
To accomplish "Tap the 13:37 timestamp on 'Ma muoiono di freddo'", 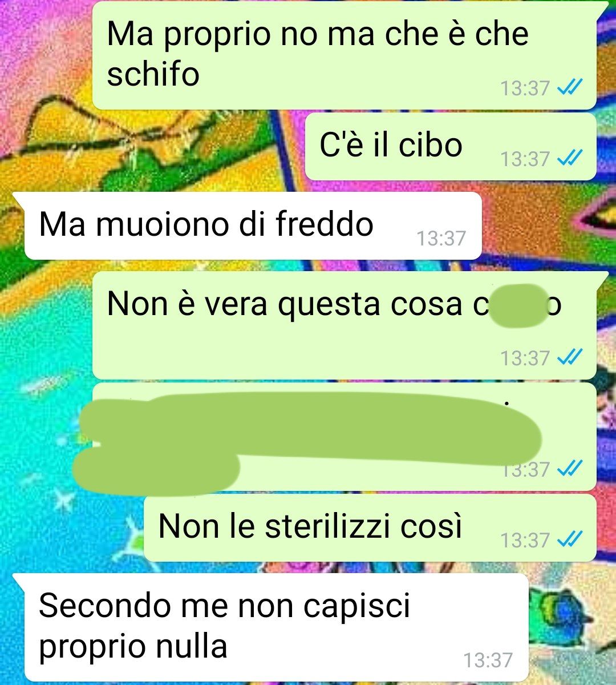I will point(441,238).
